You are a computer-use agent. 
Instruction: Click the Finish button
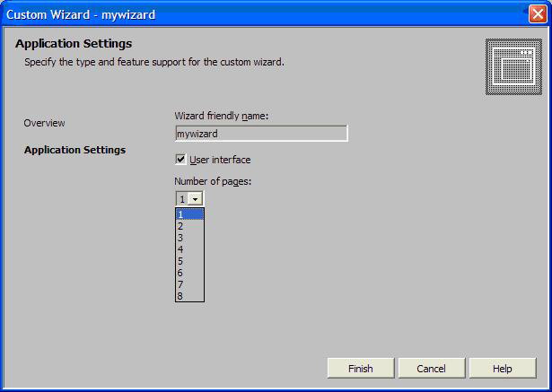pyautogui.click(x=361, y=368)
